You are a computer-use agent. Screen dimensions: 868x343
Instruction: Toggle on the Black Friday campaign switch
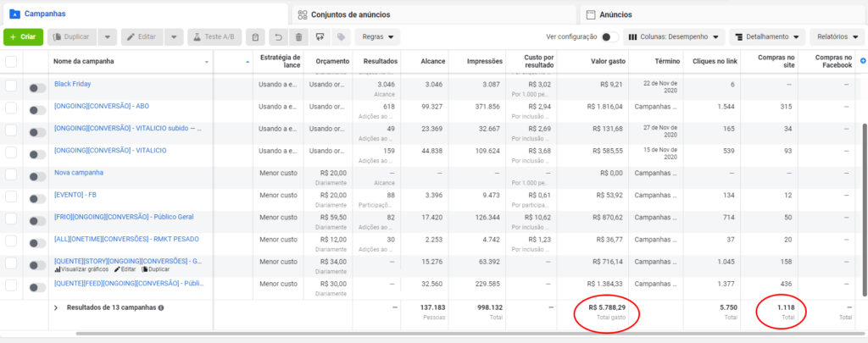pyautogui.click(x=36, y=88)
